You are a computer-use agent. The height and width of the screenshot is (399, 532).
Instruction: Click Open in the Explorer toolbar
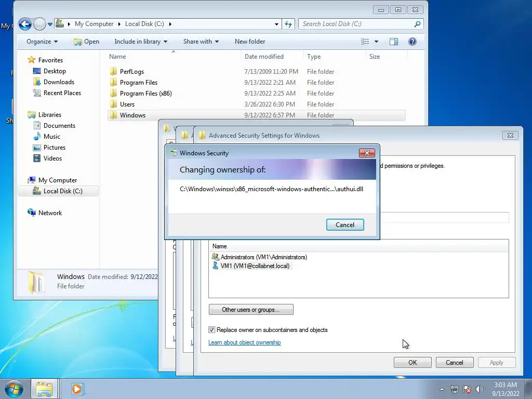[x=87, y=42]
